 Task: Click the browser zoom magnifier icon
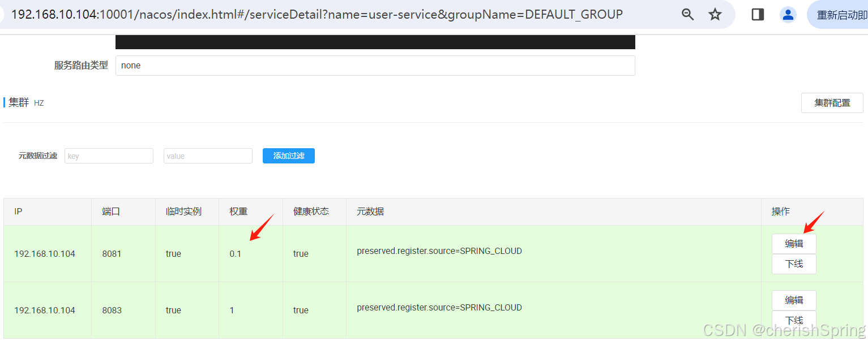(x=687, y=15)
